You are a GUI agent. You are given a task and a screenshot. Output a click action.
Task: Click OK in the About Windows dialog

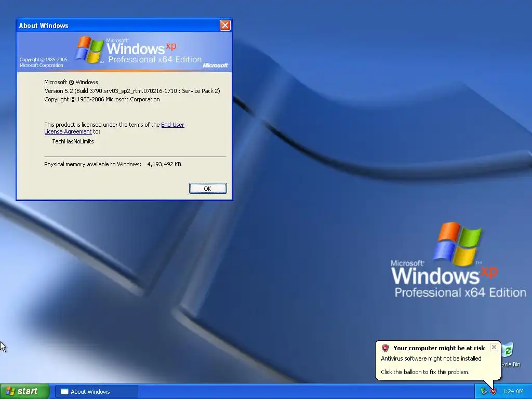click(208, 188)
